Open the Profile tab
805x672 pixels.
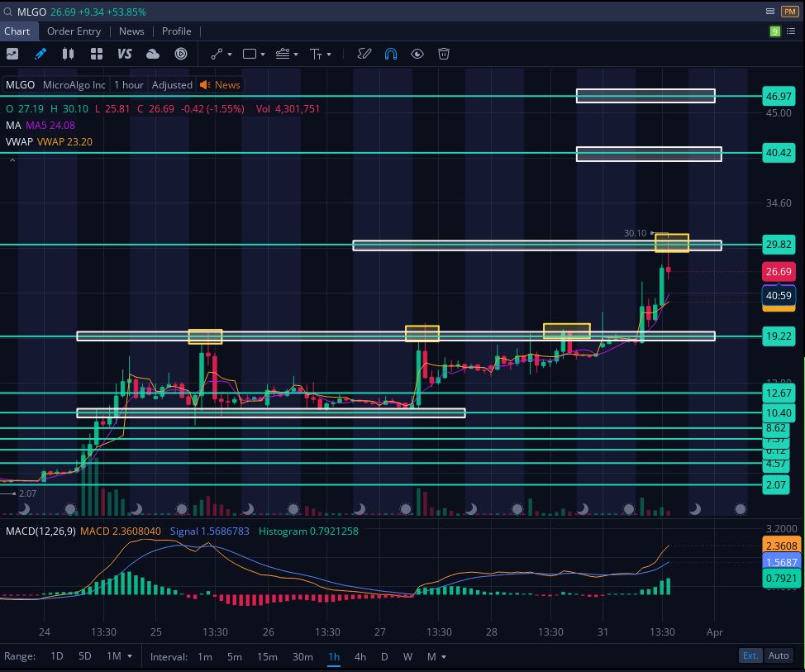[x=177, y=31]
